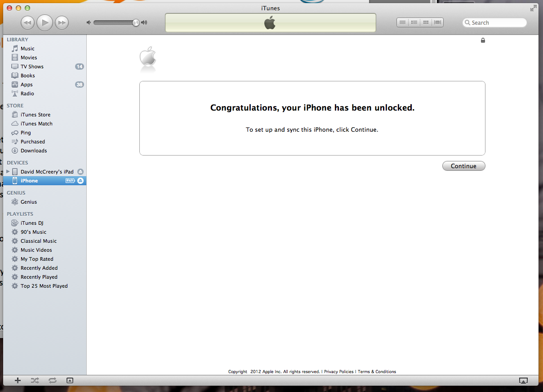This screenshot has height=392, width=543.
Task: Select the iPhone device in the sidebar
Action: (x=45, y=181)
